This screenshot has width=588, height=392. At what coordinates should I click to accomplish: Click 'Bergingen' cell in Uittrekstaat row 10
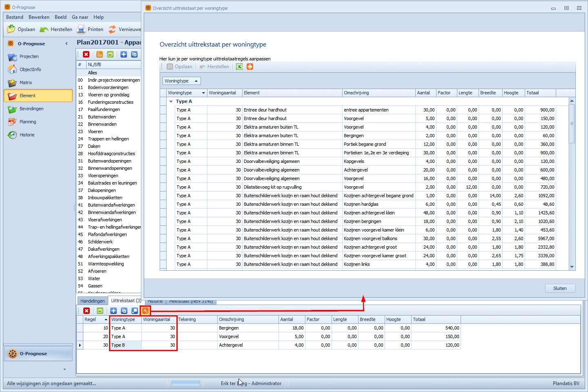point(248,328)
